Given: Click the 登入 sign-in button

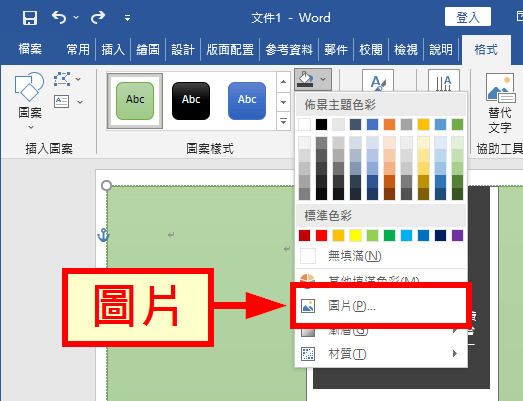Looking at the screenshot, I should (468, 17).
